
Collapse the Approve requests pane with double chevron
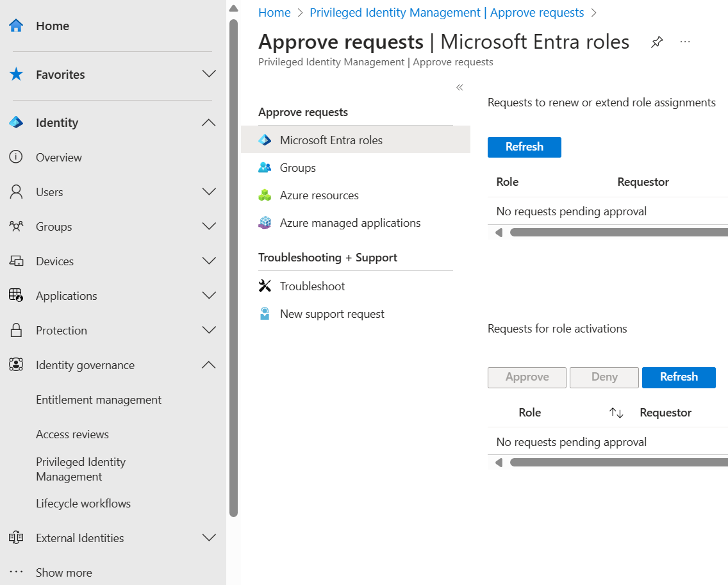tap(459, 87)
